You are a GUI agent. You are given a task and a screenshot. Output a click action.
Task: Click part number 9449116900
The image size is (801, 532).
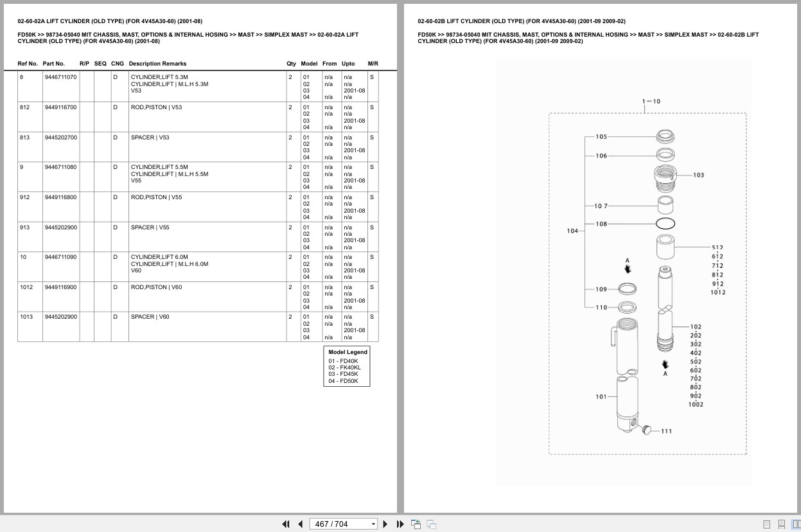click(x=60, y=287)
